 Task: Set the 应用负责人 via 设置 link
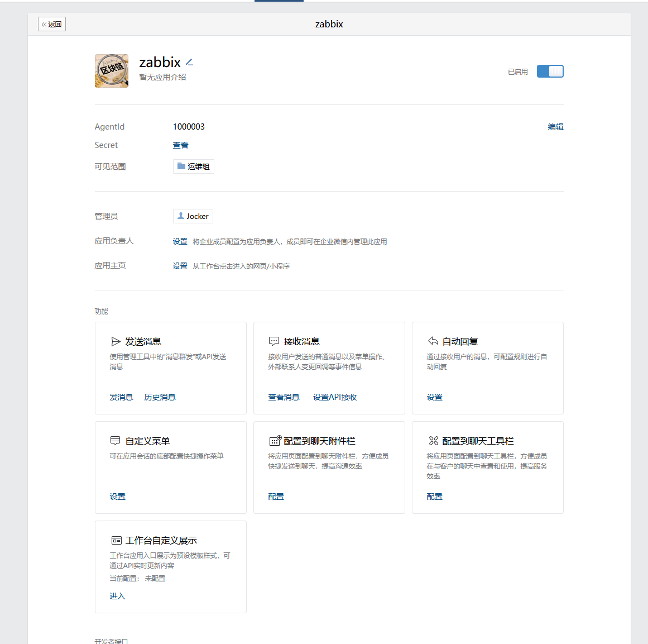(180, 241)
